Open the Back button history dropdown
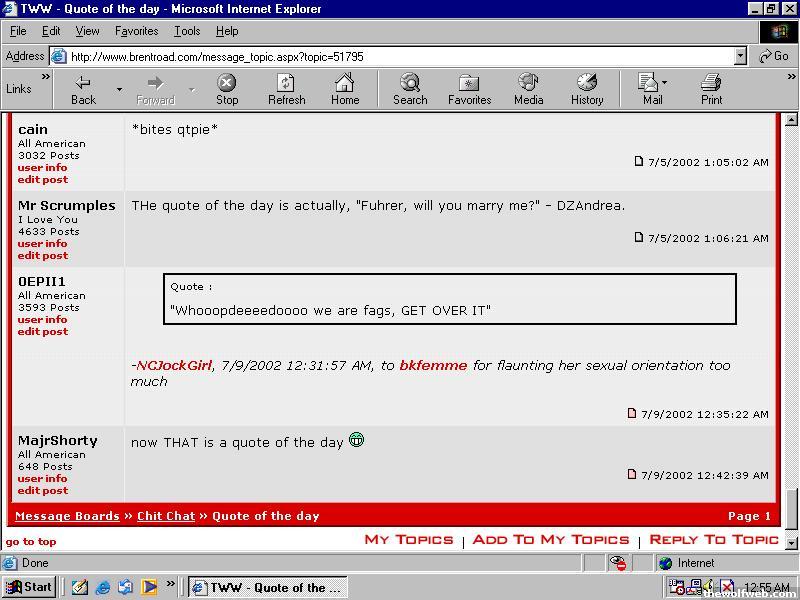 (119, 89)
